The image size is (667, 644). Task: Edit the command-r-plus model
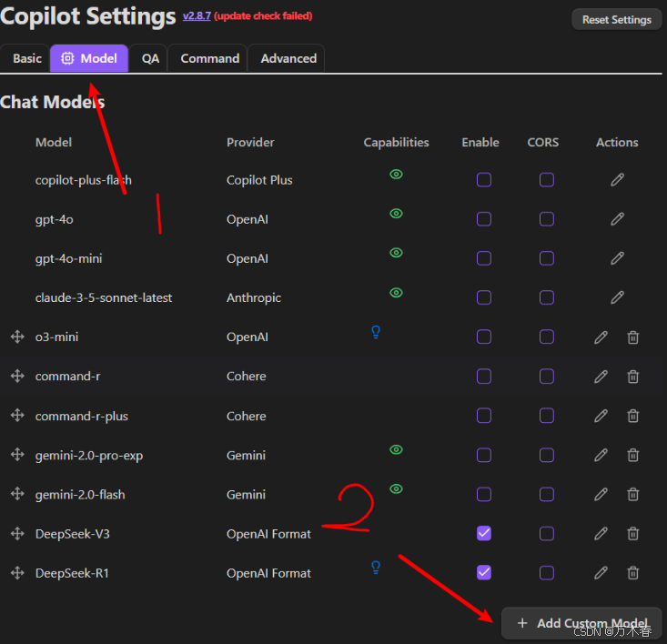coord(601,416)
